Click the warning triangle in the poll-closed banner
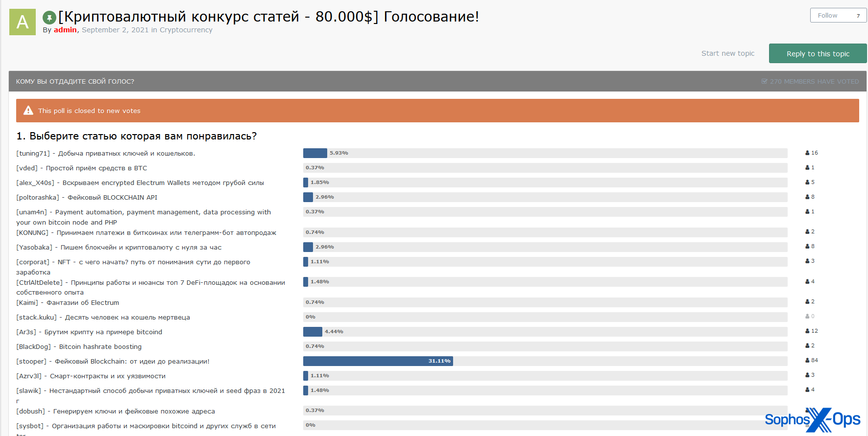868x436 pixels. click(x=28, y=111)
